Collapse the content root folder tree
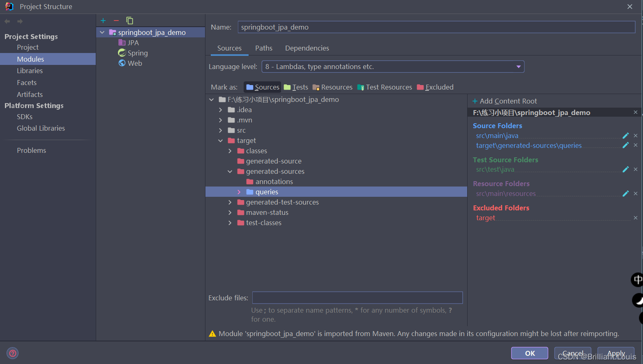This screenshot has height=364, width=643. [x=211, y=99]
